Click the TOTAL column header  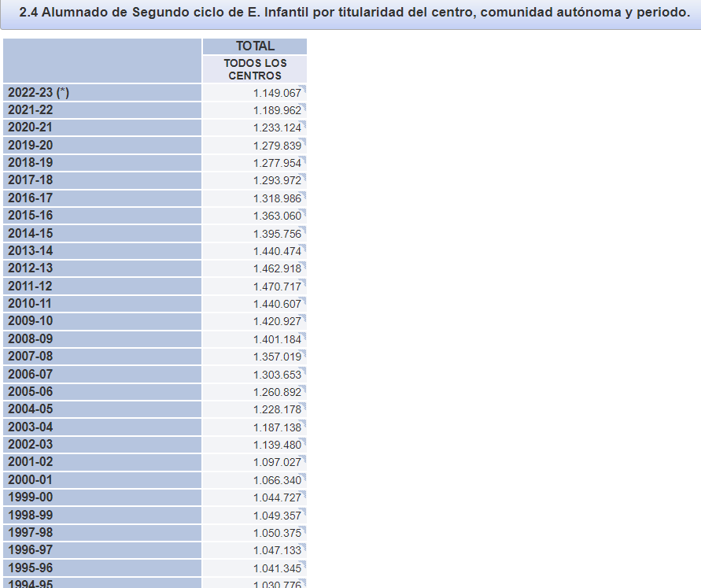tap(255, 46)
